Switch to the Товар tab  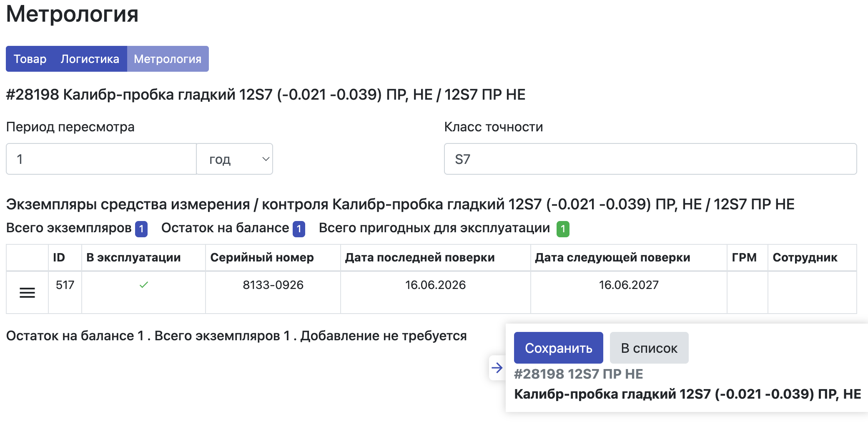[x=30, y=59]
